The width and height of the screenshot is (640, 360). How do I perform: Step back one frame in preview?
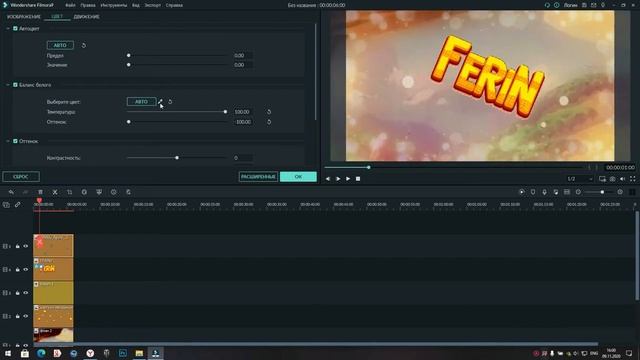click(328, 179)
